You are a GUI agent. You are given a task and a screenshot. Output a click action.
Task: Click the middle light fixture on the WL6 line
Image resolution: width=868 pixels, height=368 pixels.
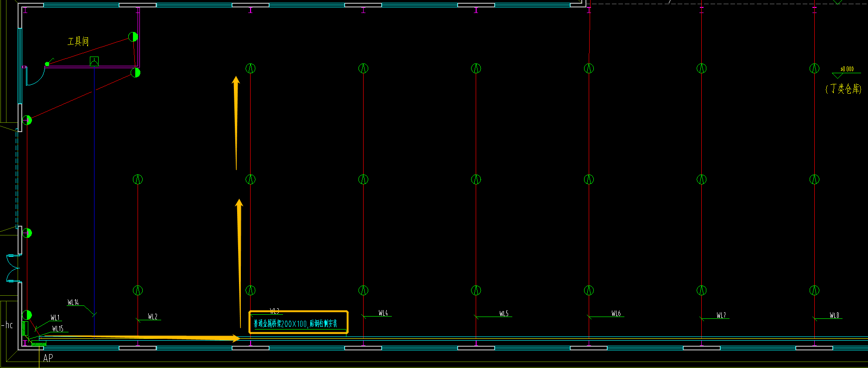tap(589, 179)
